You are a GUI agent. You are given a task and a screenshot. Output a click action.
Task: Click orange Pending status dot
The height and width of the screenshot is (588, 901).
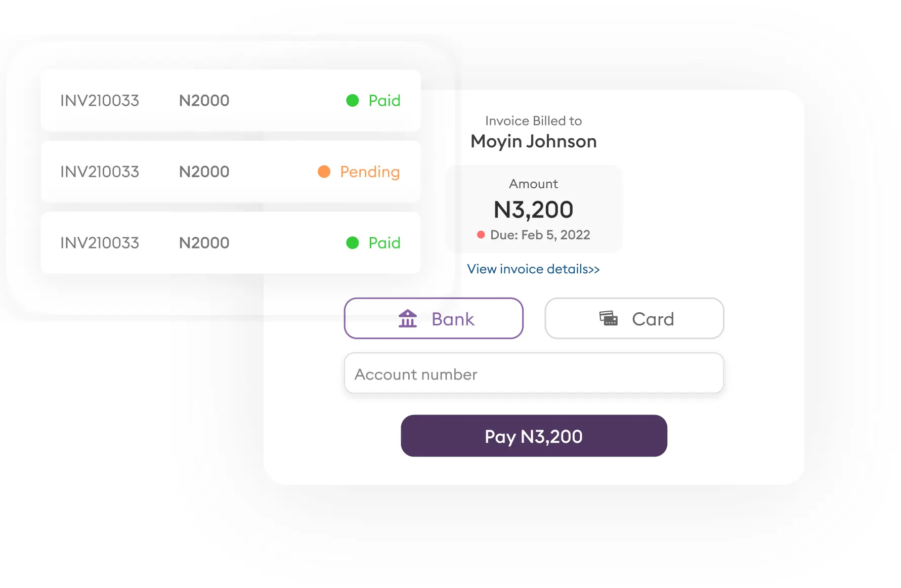point(324,172)
